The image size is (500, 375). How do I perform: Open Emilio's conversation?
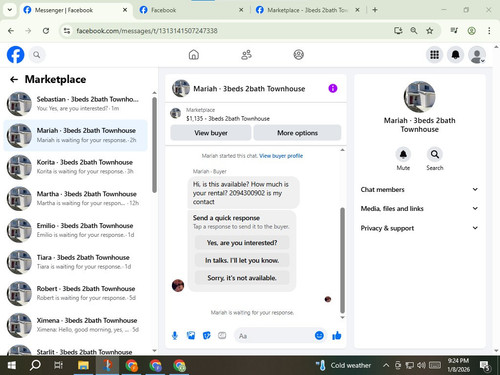75,230
